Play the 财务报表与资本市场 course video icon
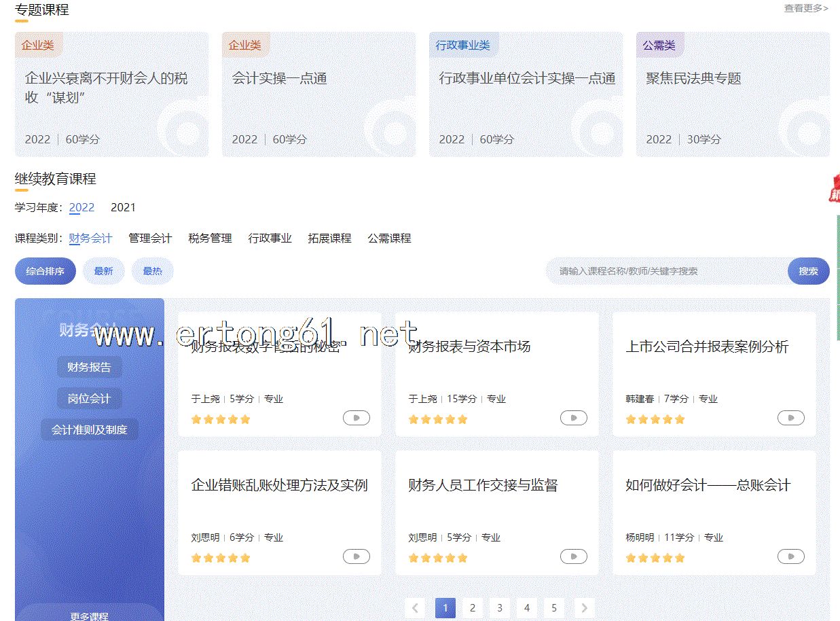Screen dimensions: 840x621 [573, 418]
